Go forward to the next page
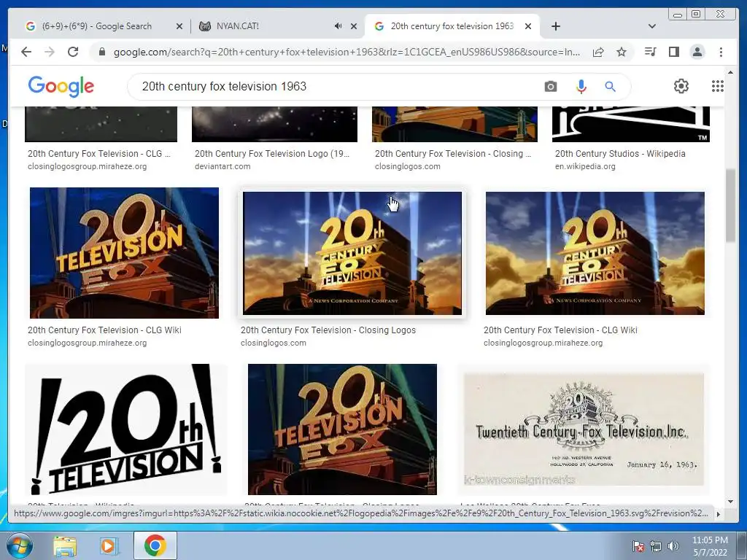747x560 pixels. click(x=50, y=52)
